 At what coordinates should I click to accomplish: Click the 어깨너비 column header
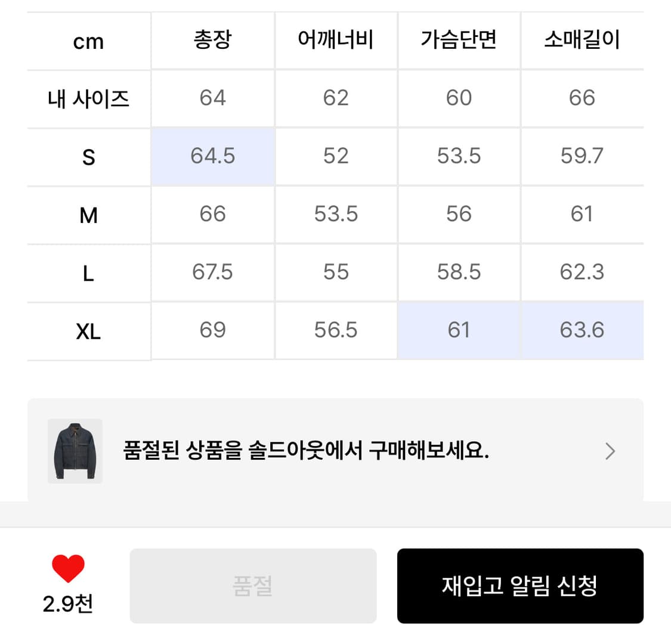click(x=336, y=41)
